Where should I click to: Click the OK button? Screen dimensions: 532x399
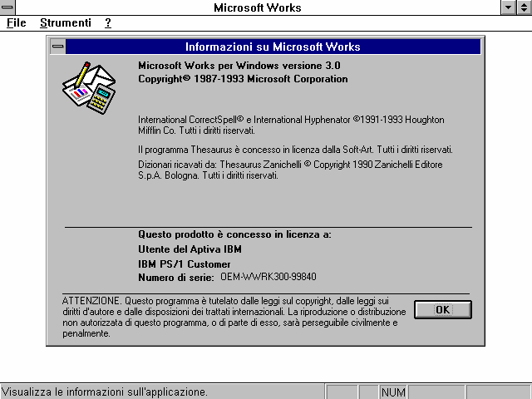tap(443, 309)
